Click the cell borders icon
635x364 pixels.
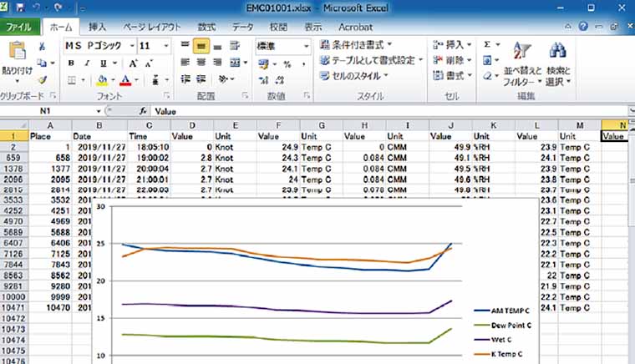[71, 80]
